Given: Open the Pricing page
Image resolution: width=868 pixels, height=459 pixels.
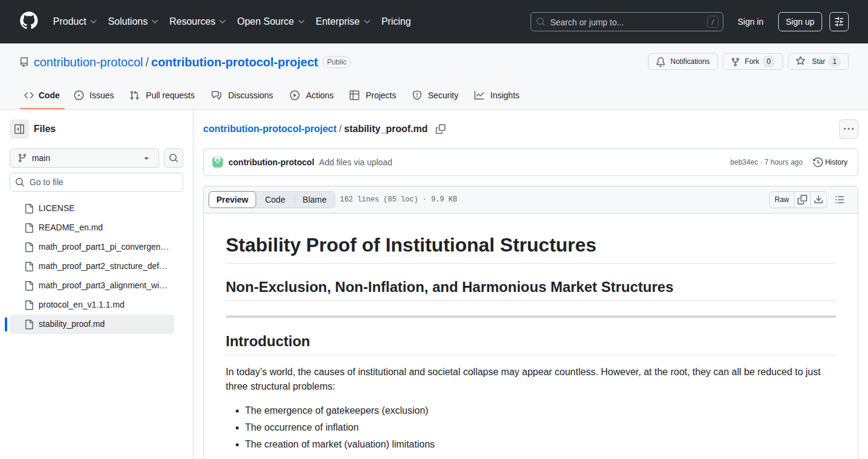Looking at the screenshot, I should point(396,21).
